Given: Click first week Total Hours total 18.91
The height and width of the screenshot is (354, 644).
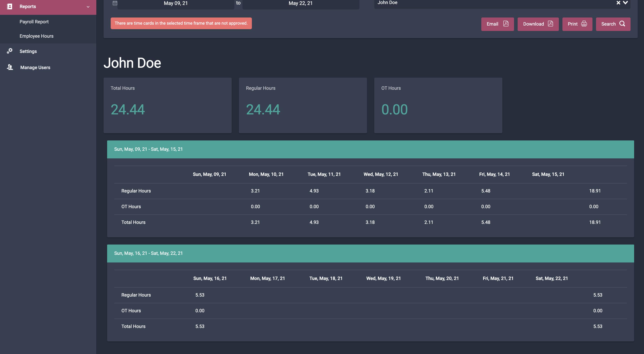Looking at the screenshot, I should (x=595, y=222).
